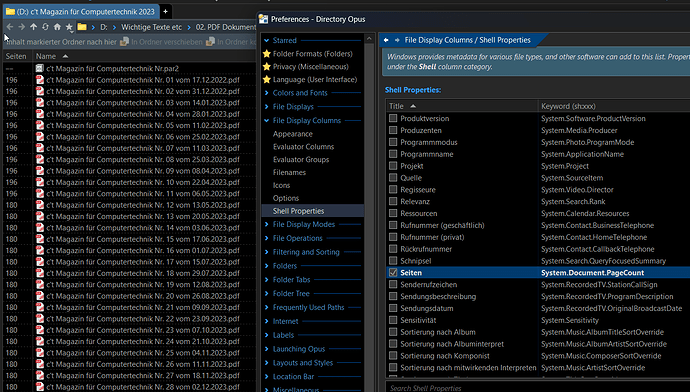Image resolution: width=690 pixels, height=392 pixels.
Task: Open the favorites star menu in the lister
Action: (x=69, y=27)
